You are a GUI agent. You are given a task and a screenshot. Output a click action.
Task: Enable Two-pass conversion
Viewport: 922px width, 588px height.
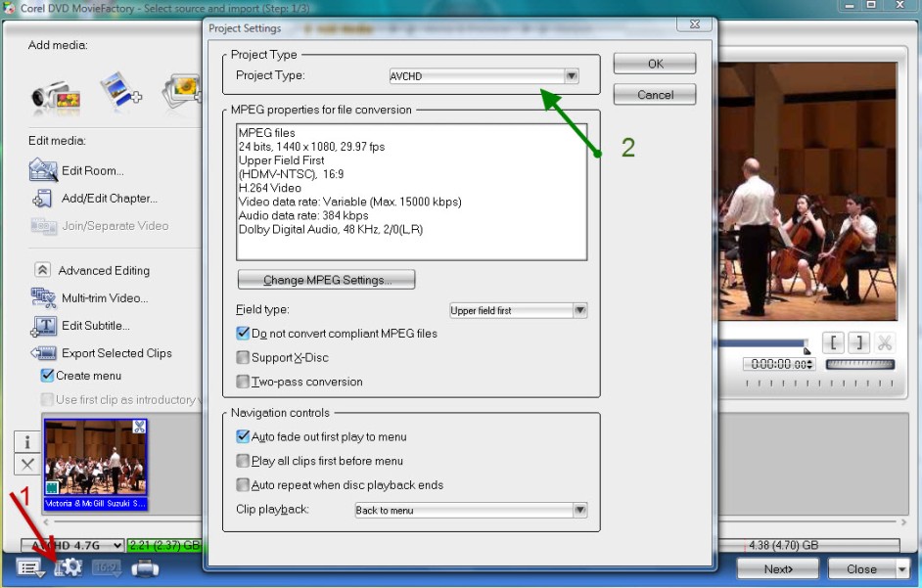click(243, 382)
